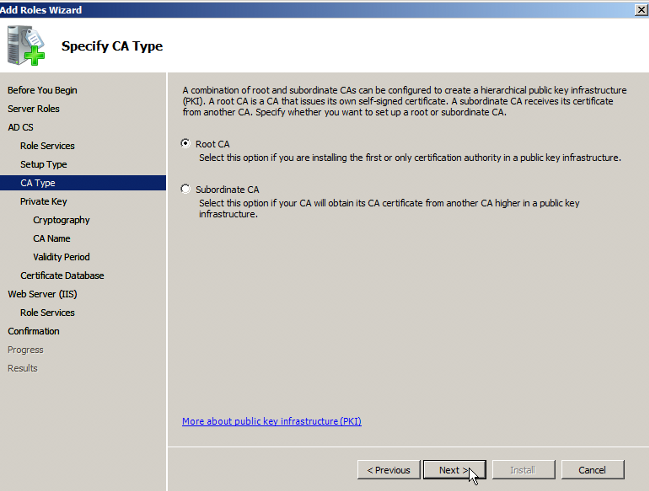Open Certificate Database step
The image size is (649, 491).
(x=62, y=275)
